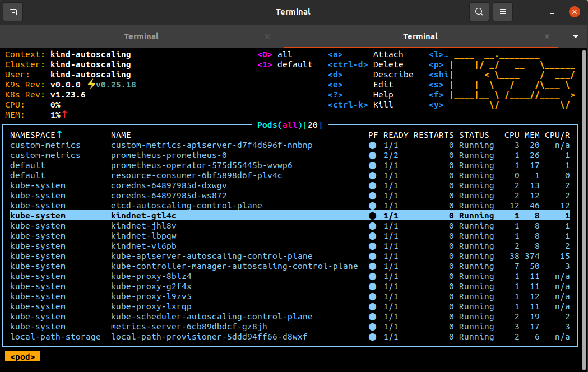This screenshot has width=588, height=372.
Task: Expand the tab list dropdown arrow
Action: 575,36
